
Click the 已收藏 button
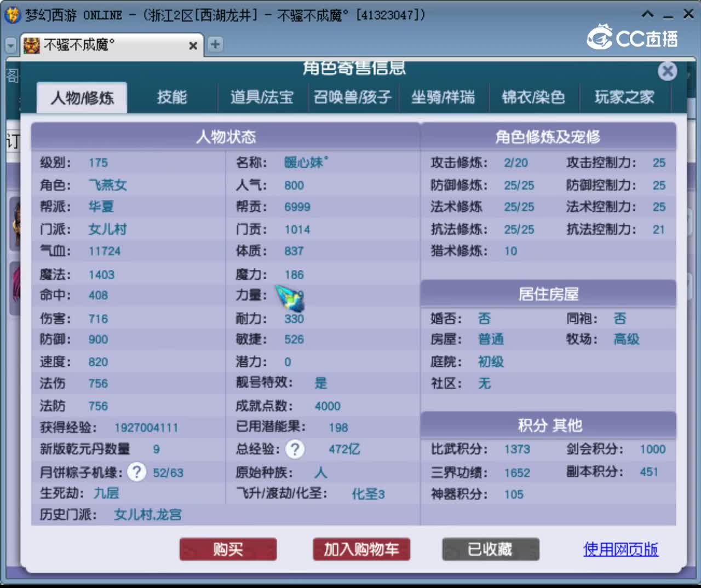491,549
